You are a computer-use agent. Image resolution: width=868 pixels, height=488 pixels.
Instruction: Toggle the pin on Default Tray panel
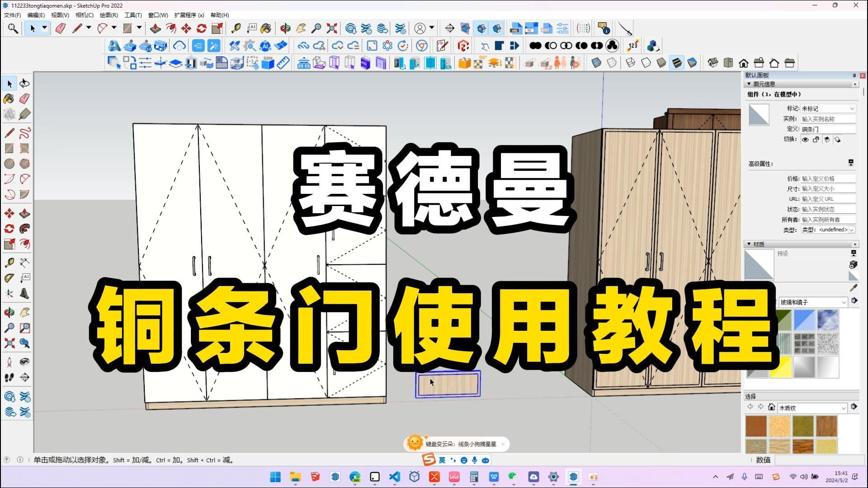[854, 75]
